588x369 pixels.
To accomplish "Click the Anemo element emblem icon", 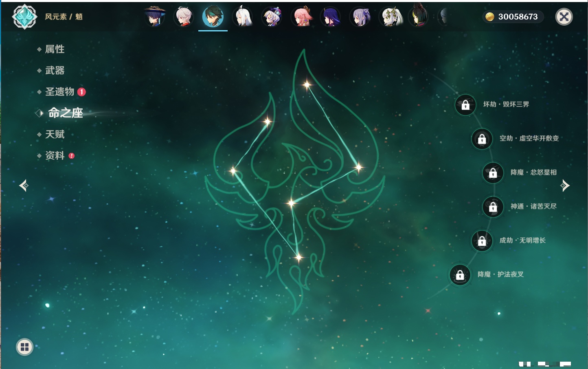I will point(25,17).
